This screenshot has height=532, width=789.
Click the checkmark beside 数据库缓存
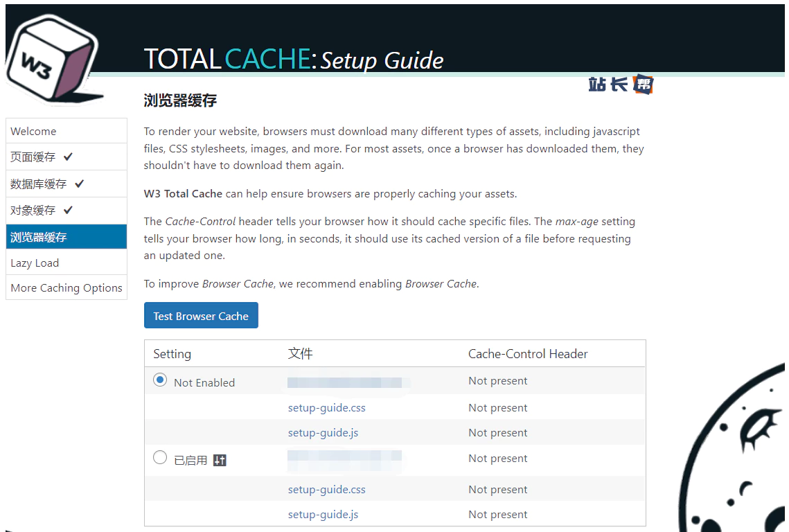79,184
